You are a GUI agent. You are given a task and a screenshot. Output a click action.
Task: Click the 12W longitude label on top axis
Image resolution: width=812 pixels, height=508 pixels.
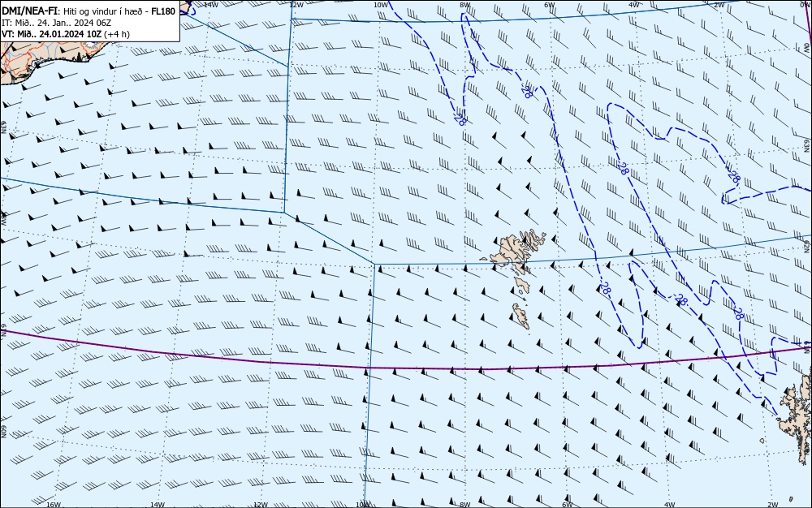point(296,4)
